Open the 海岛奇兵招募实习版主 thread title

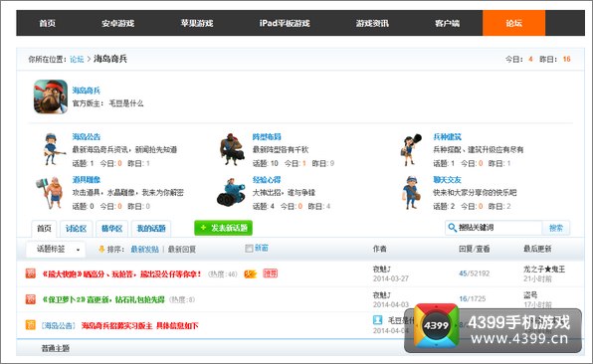click(x=140, y=325)
